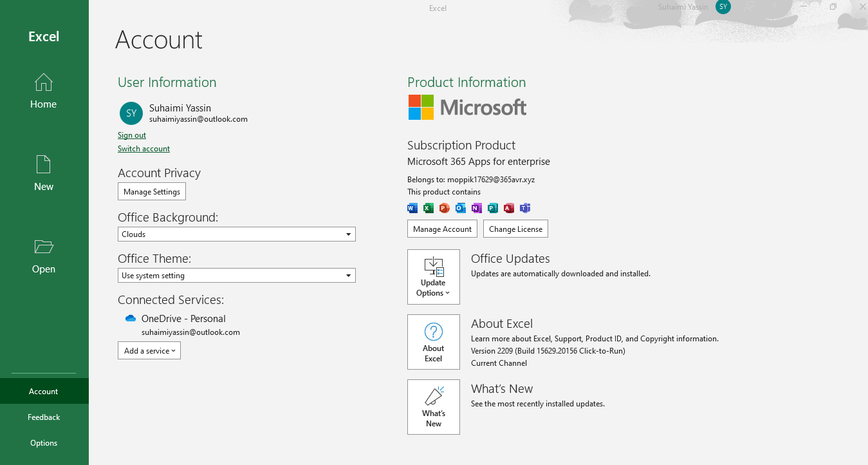868x465 pixels.
Task: Click the Change License button
Action: 516,229
